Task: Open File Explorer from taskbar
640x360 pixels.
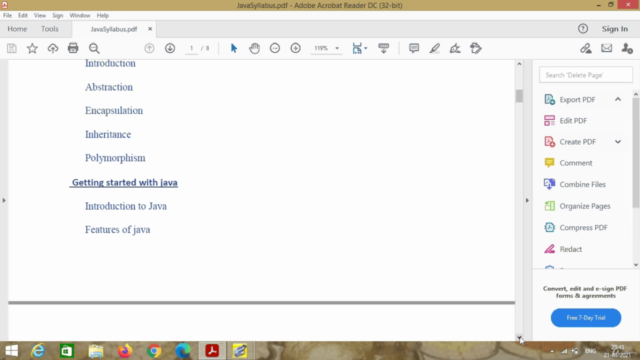Action: 96,351
